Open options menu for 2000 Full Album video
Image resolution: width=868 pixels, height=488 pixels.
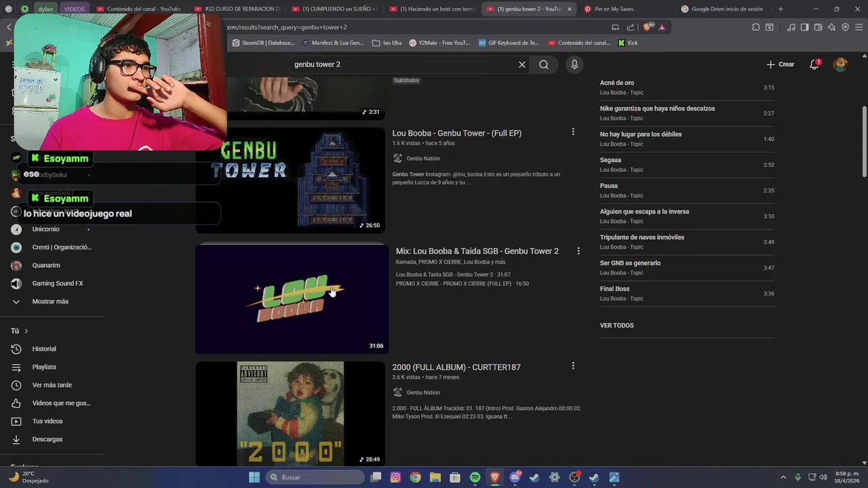coord(573,365)
